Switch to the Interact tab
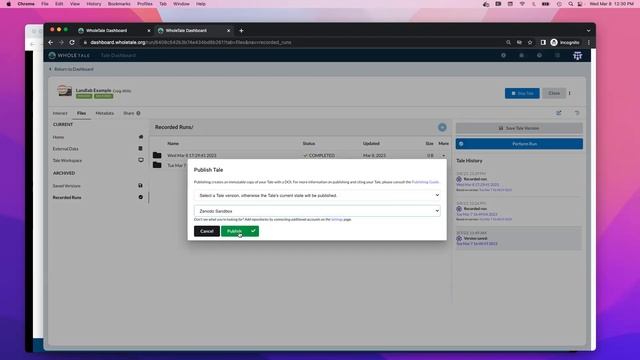 (x=60, y=113)
